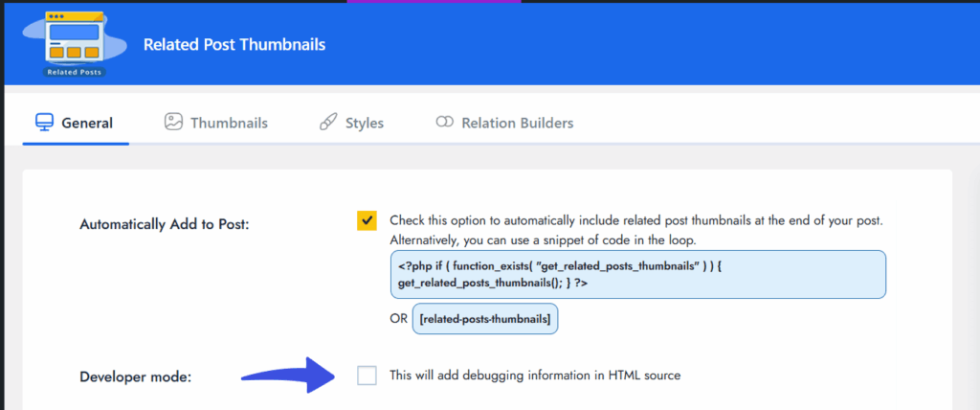Click the Thumbnails tab image icon
The width and height of the screenshot is (980, 410).
(173, 122)
